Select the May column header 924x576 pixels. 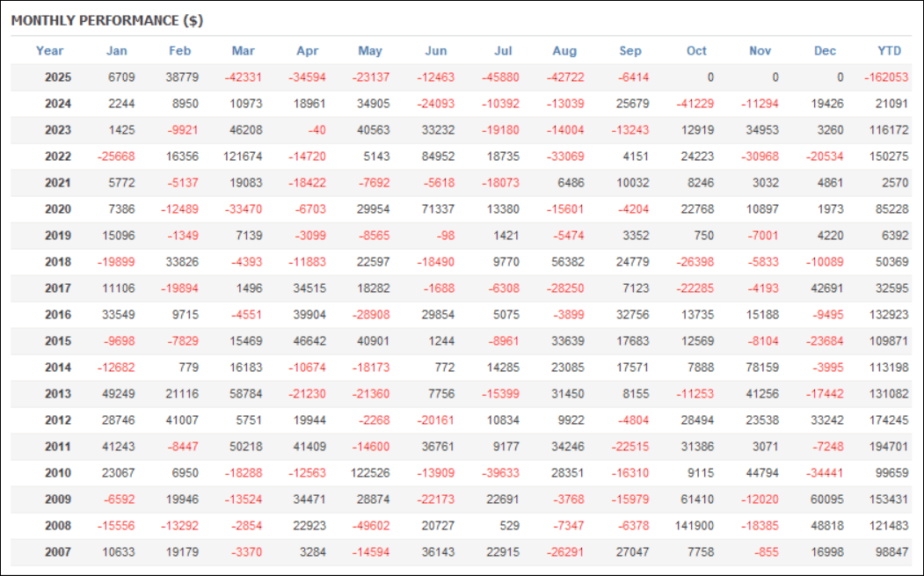tap(370, 51)
